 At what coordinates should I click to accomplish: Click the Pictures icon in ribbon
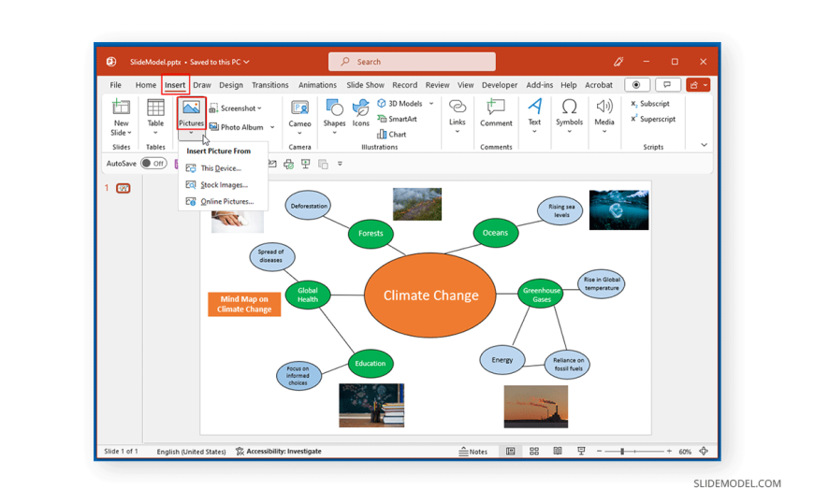191,108
